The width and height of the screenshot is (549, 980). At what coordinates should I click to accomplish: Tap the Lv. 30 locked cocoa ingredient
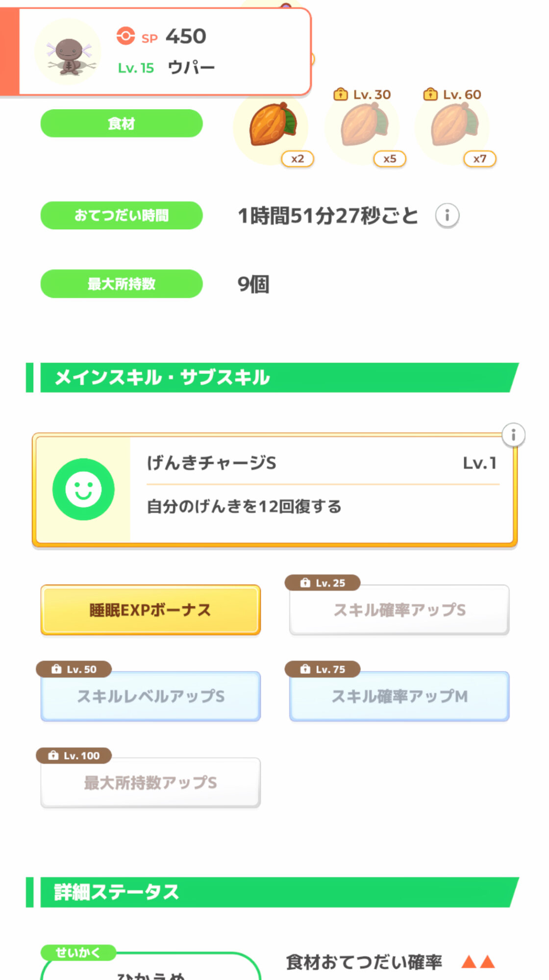363,125
